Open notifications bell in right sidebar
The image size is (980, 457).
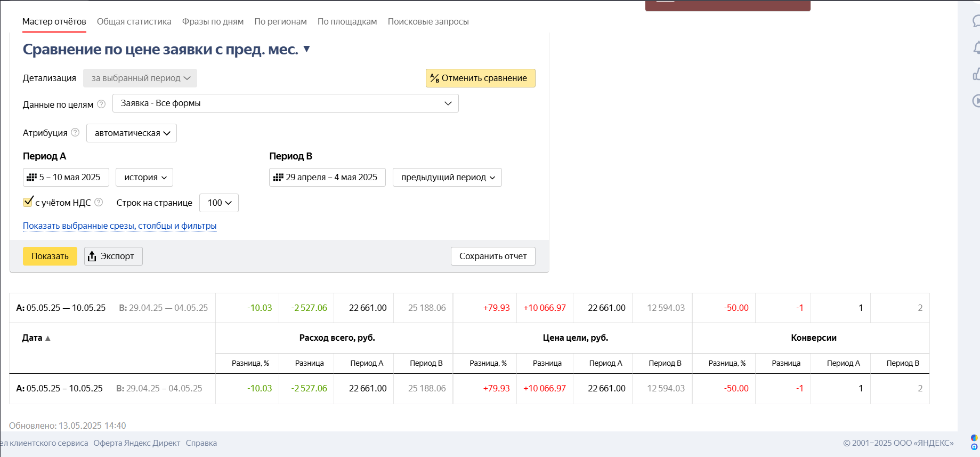point(976,48)
